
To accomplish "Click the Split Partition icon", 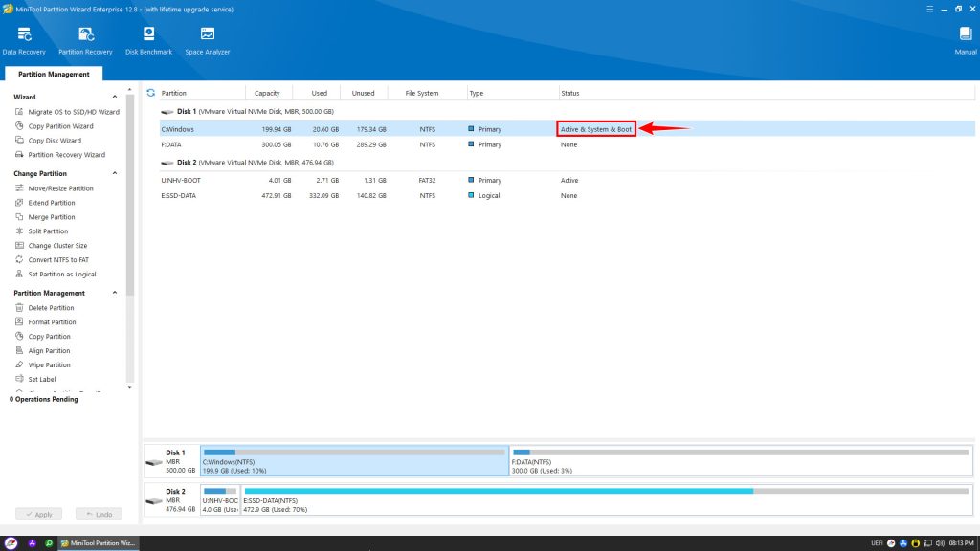I will click(x=19, y=231).
